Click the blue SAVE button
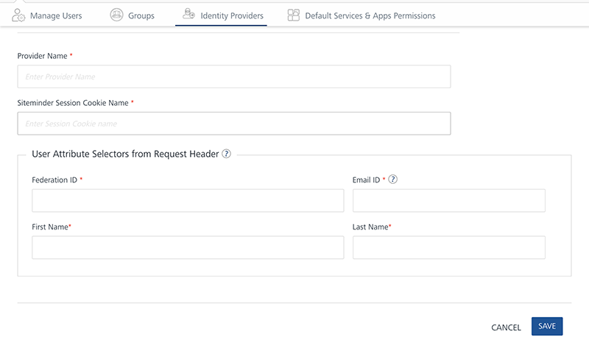The image size is (589, 364). coord(547,326)
